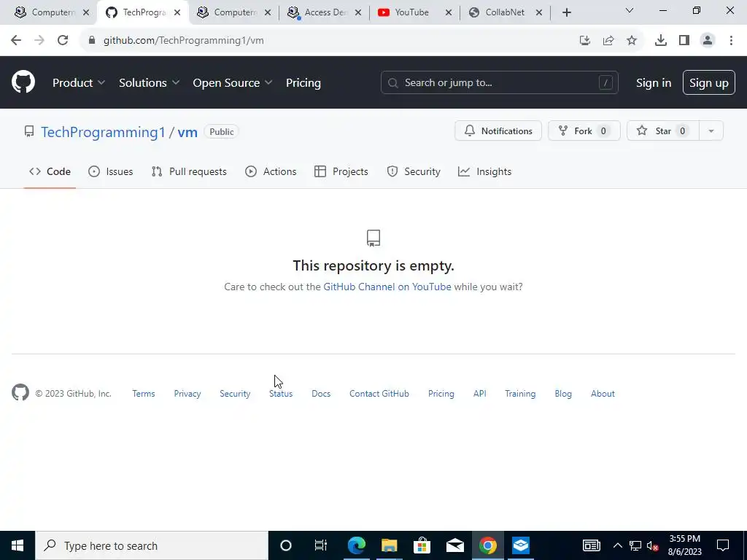The image size is (747, 560).
Task: Bookmark this page with the star icon
Action: pos(632,41)
